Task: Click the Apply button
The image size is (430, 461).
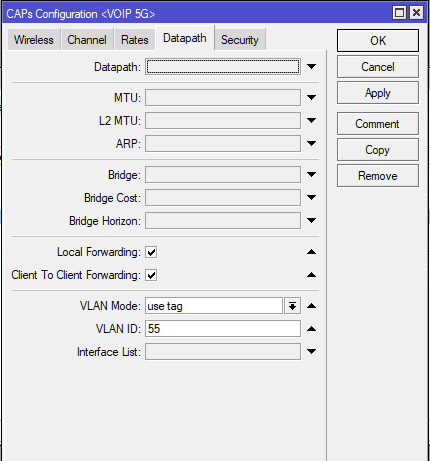Action: pyautogui.click(x=378, y=93)
